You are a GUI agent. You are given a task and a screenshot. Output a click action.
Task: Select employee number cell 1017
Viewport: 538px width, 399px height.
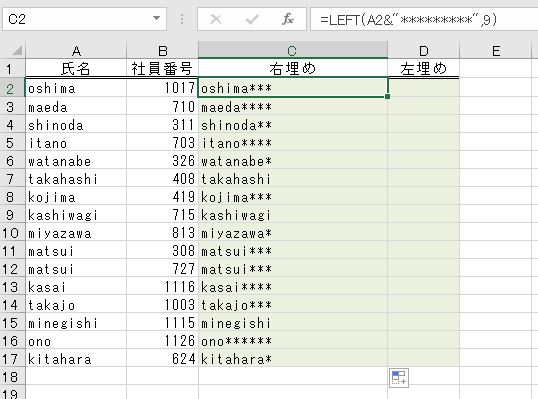(x=162, y=88)
